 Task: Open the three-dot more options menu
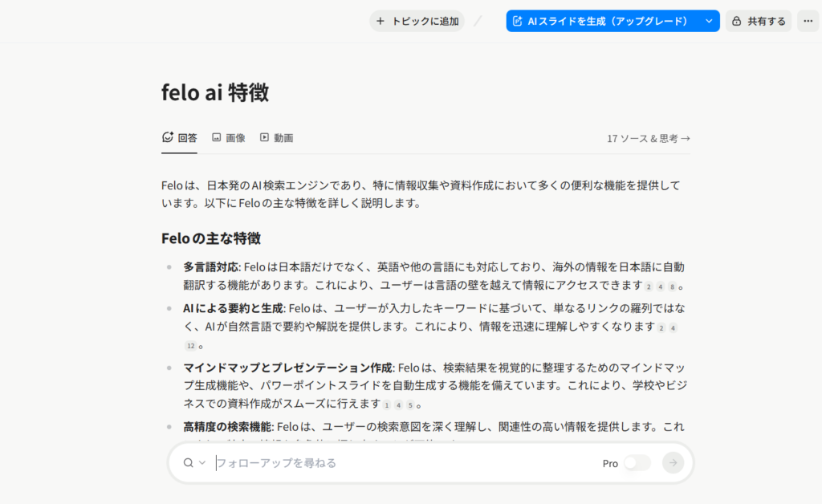pos(808,22)
